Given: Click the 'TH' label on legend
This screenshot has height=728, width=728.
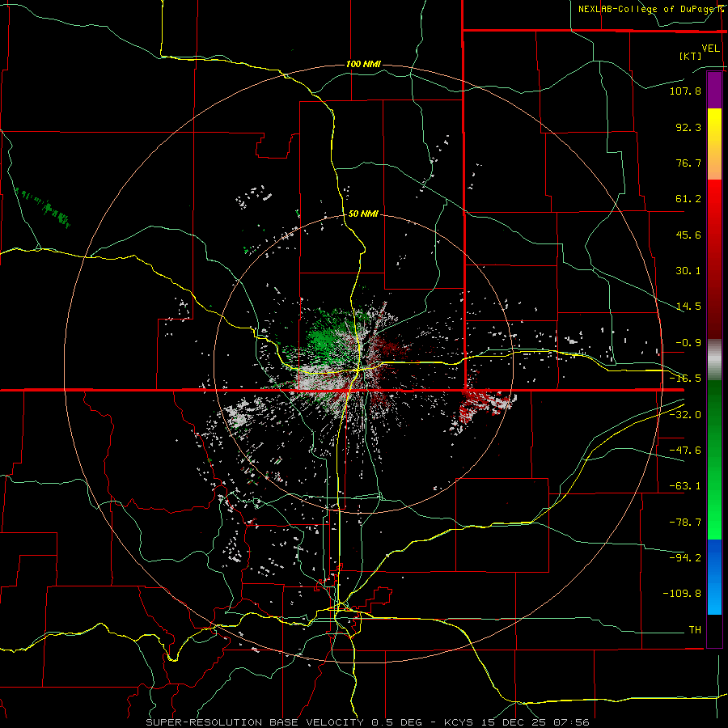Looking at the screenshot, I should coord(695,630).
